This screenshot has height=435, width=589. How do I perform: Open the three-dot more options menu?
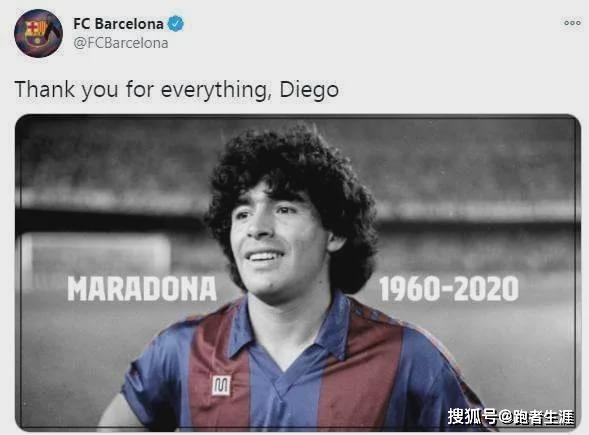(x=572, y=23)
